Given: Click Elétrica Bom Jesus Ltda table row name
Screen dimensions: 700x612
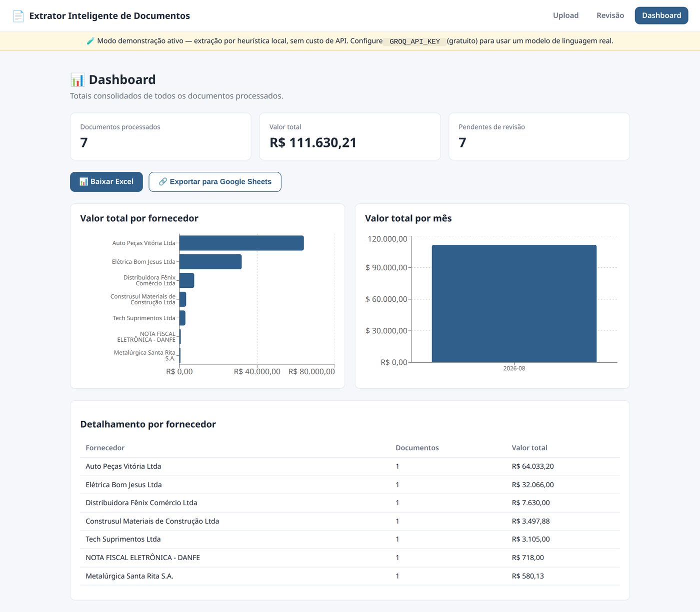Looking at the screenshot, I should (x=123, y=485).
